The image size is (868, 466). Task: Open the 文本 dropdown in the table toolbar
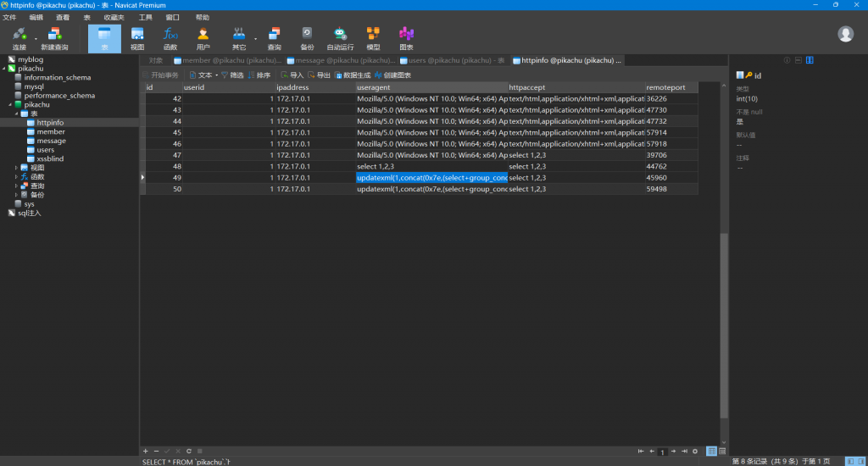click(x=203, y=75)
